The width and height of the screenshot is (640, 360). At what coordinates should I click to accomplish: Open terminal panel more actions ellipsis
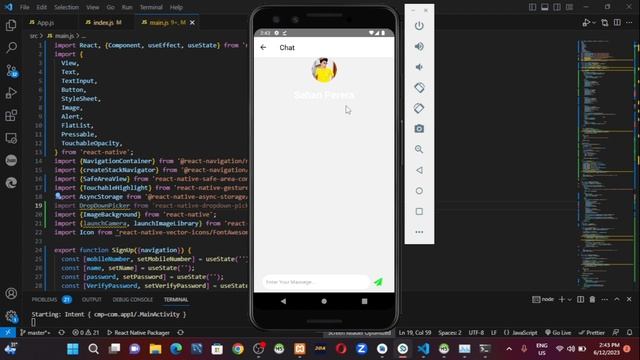pyautogui.click(x=604, y=299)
